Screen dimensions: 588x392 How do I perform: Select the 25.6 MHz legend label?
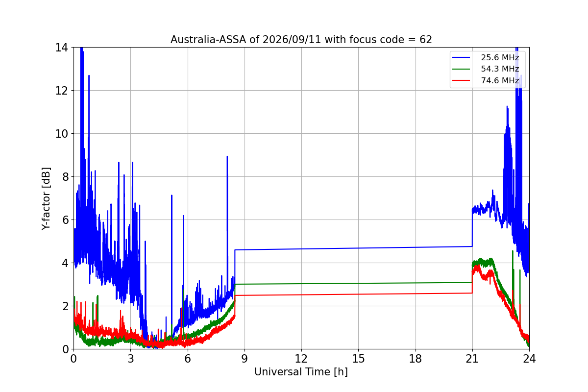[x=500, y=58]
